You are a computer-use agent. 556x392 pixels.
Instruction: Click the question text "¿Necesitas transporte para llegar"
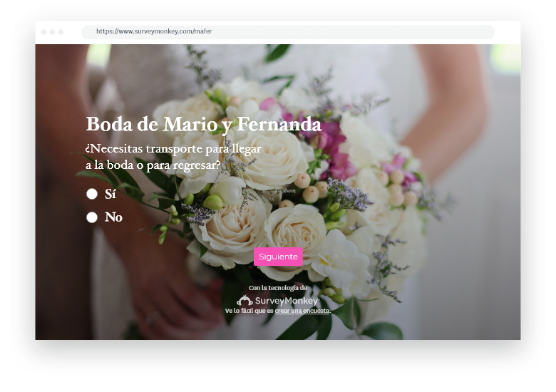pyautogui.click(x=173, y=148)
